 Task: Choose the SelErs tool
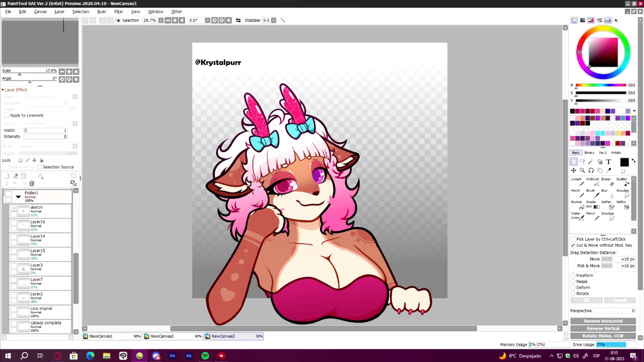pyautogui.click(x=622, y=205)
